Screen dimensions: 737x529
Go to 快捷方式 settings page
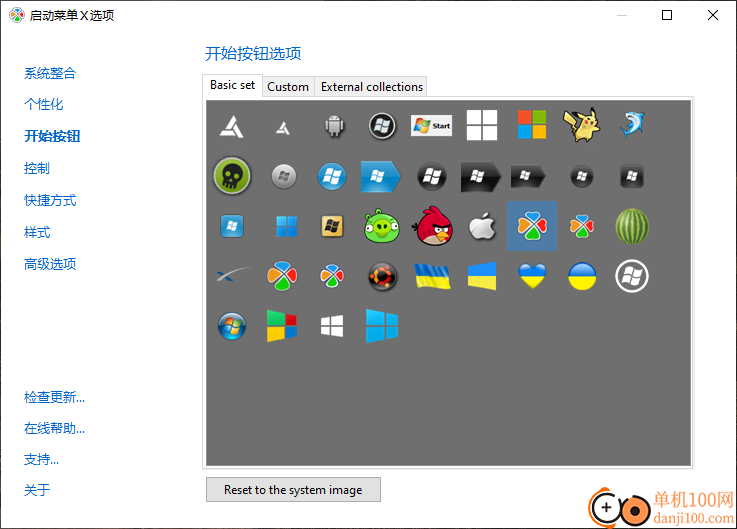click(50, 200)
